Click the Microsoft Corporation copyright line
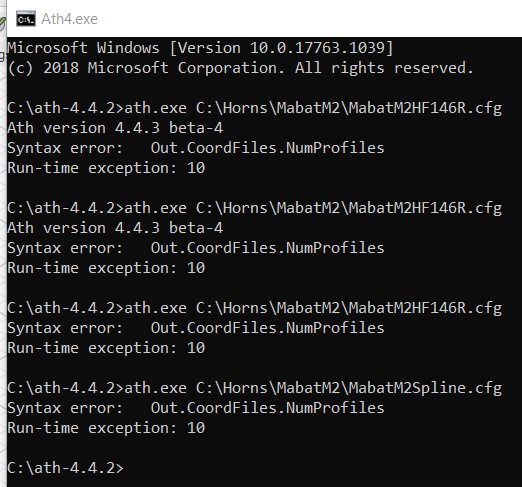 coord(240,68)
